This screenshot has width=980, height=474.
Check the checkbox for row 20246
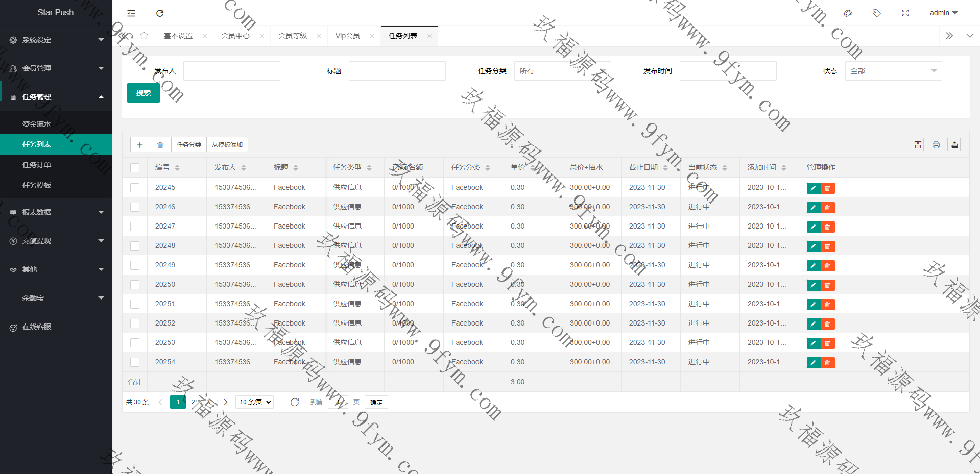coord(135,207)
